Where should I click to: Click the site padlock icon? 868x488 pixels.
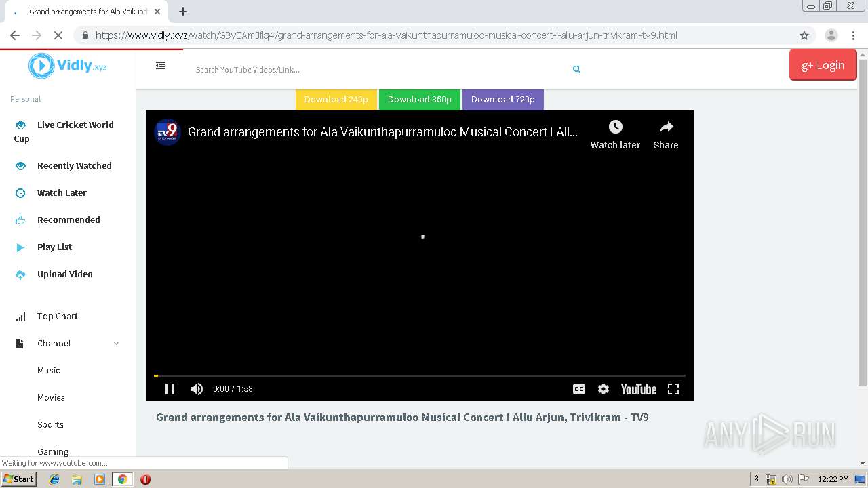(85, 35)
